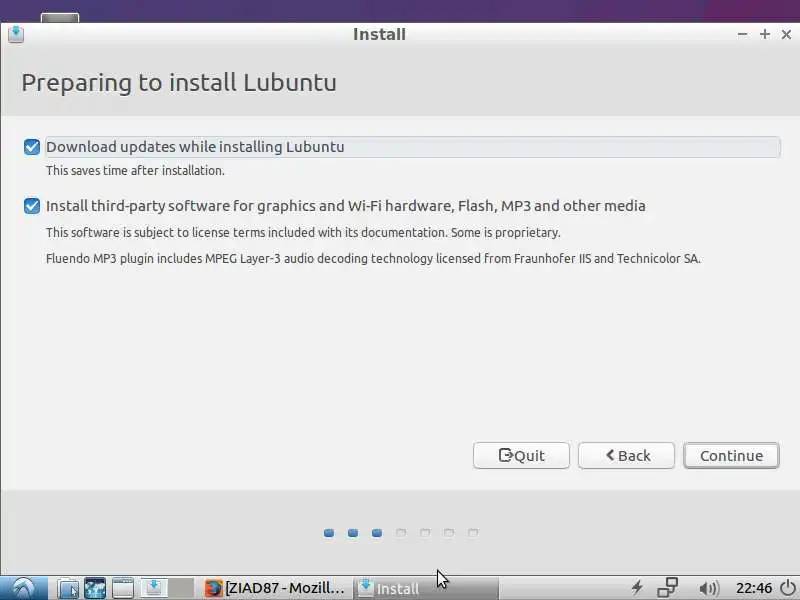Go Back to the previous install step
The width and height of the screenshot is (800, 600).
pyautogui.click(x=626, y=455)
